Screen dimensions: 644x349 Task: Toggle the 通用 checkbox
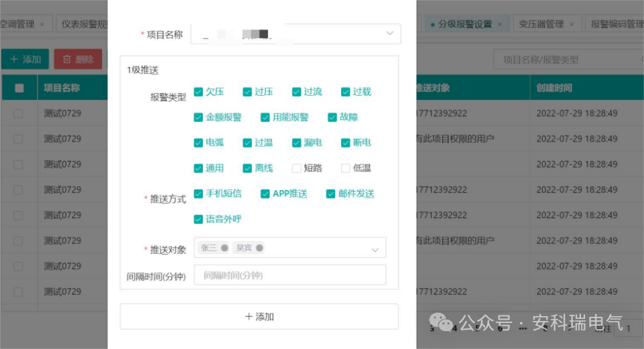[x=199, y=168]
